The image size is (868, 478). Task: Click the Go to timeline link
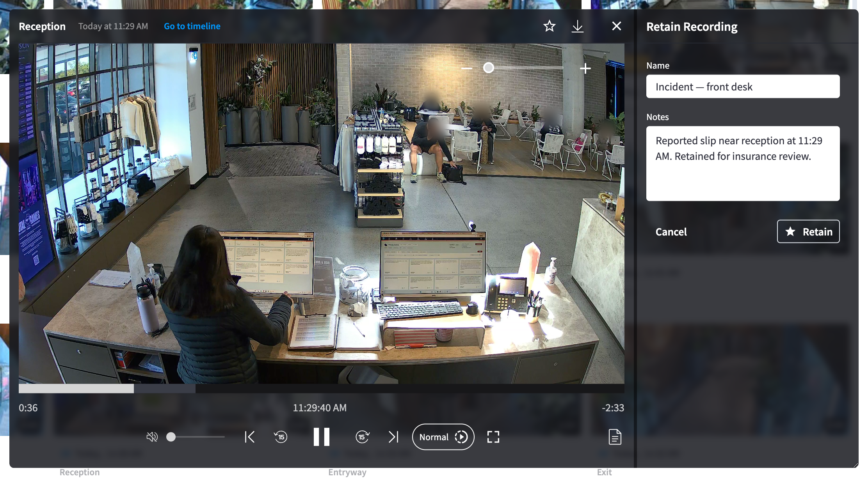(x=192, y=26)
